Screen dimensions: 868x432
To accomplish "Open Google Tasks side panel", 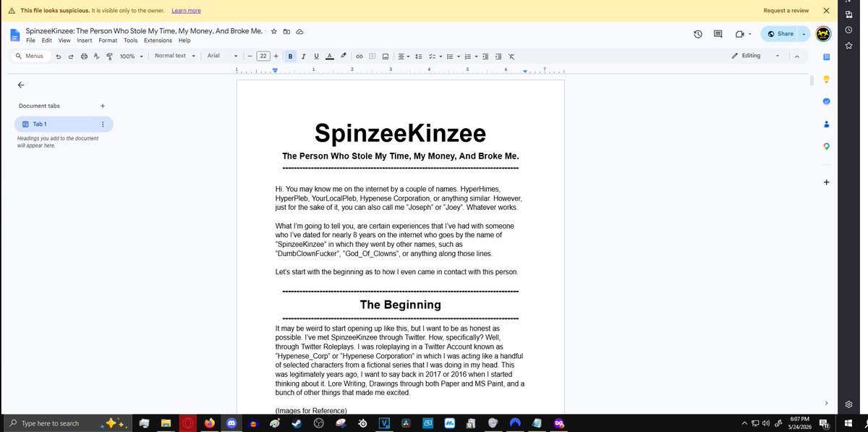I will [x=826, y=101].
